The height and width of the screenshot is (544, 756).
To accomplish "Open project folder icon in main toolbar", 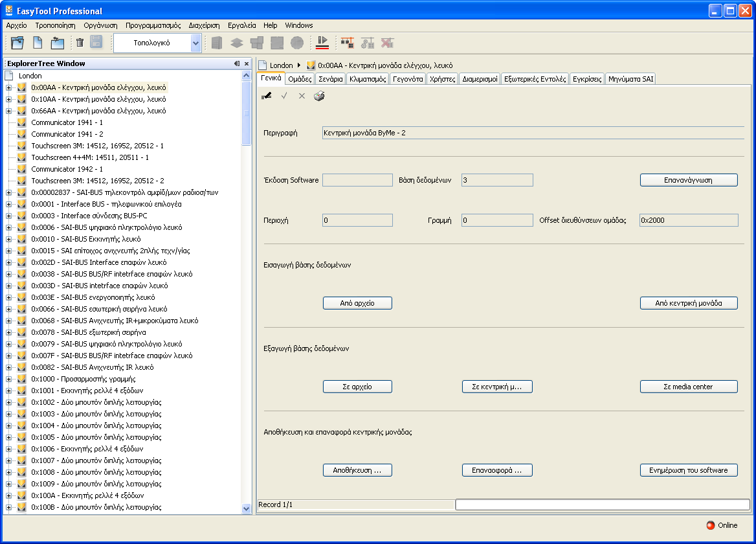I will [18, 43].
